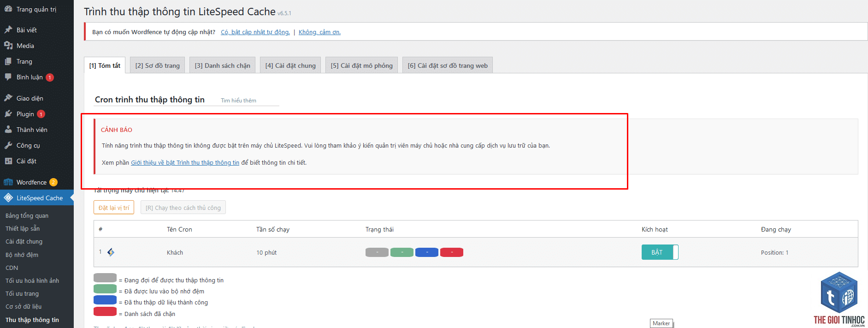868x328 pixels.
Task: Click the Không, cảm ơn link
Action: coord(319,32)
